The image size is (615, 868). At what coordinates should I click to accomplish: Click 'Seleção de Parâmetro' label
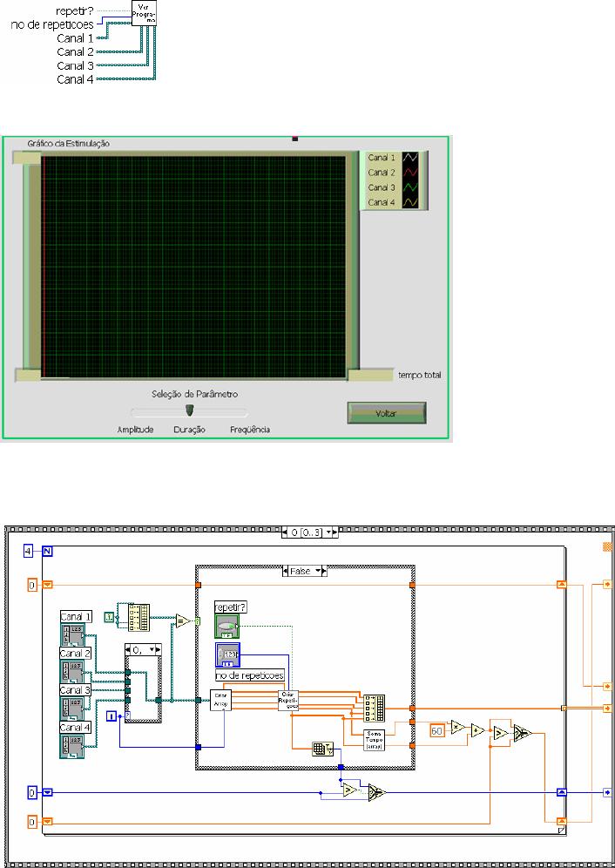coord(195,394)
